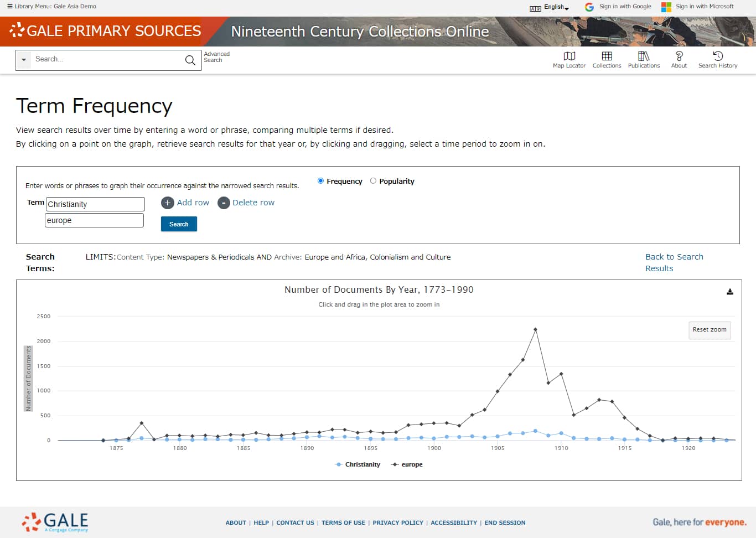Image resolution: width=756 pixels, height=538 pixels.
Task: Open Advanced Search
Action: click(216, 57)
